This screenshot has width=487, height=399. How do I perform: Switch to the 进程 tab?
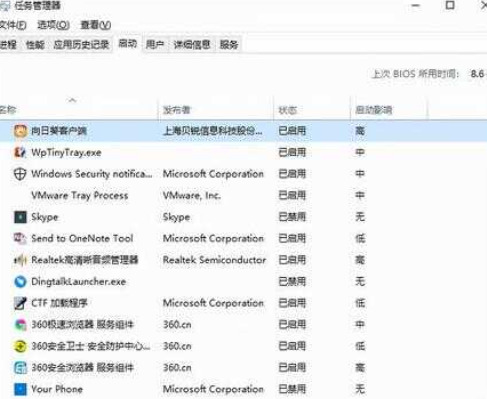pyautogui.click(x=8, y=44)
